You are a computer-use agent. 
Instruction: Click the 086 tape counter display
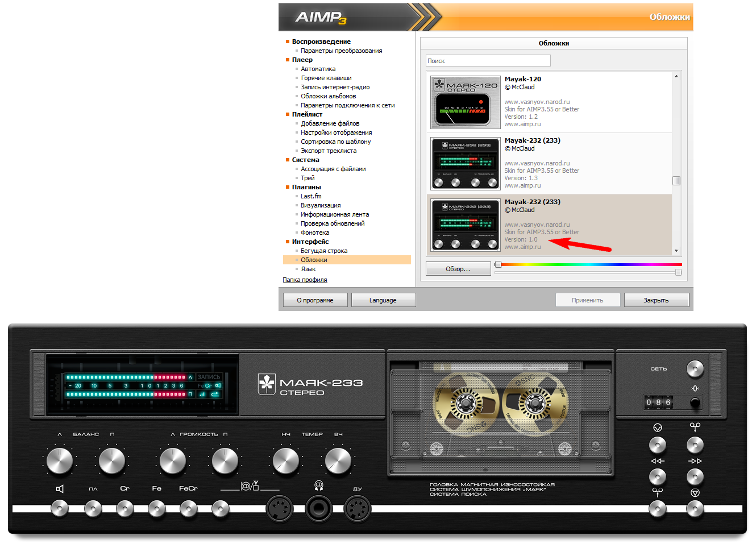(658, 402)
